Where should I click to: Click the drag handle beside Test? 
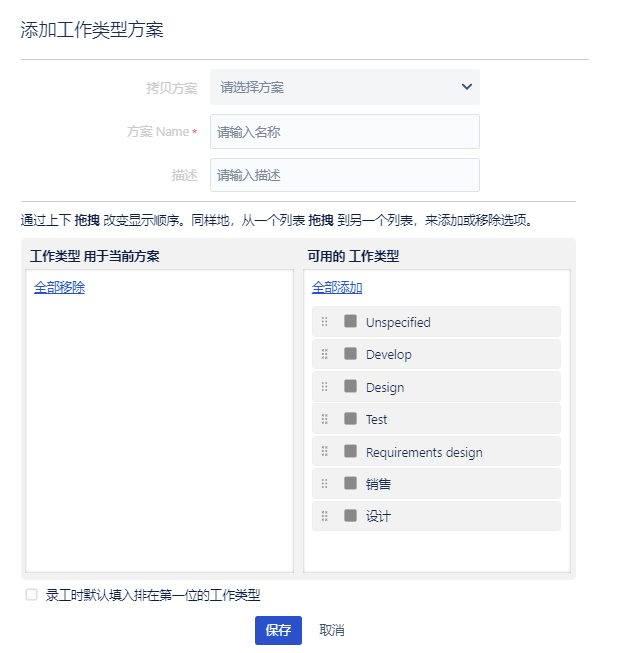pos(324,419)
